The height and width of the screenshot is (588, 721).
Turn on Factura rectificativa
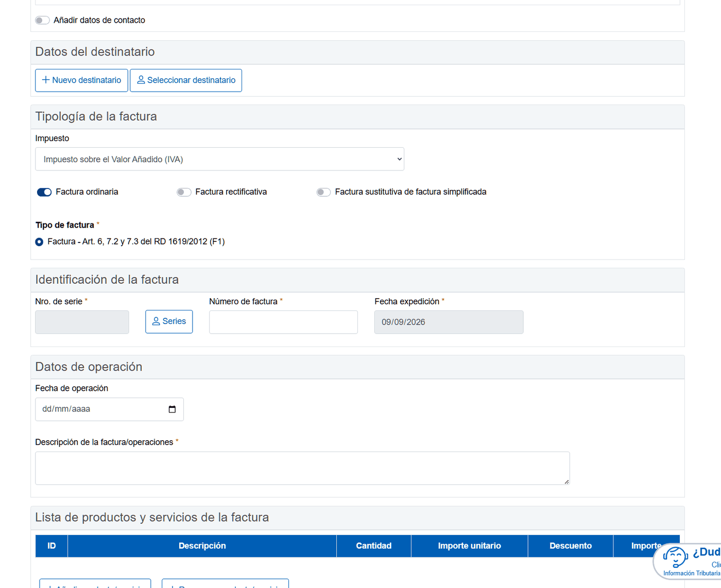[184, 192]
